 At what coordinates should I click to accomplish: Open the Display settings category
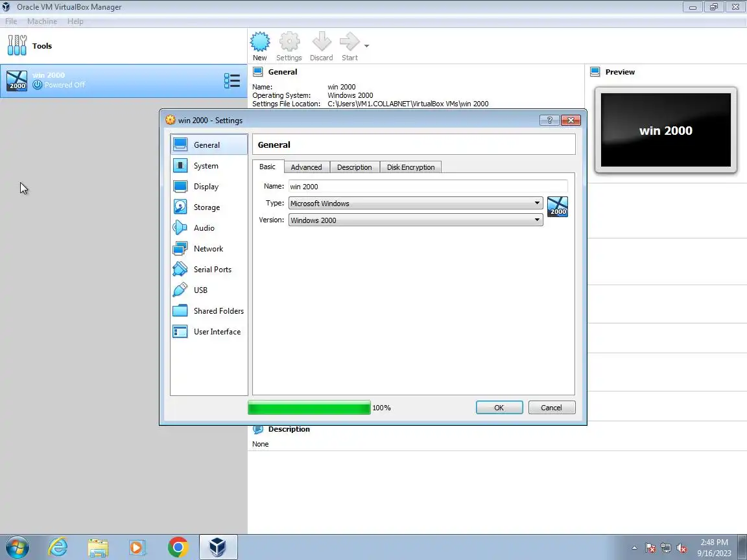(x=209, y=186)
